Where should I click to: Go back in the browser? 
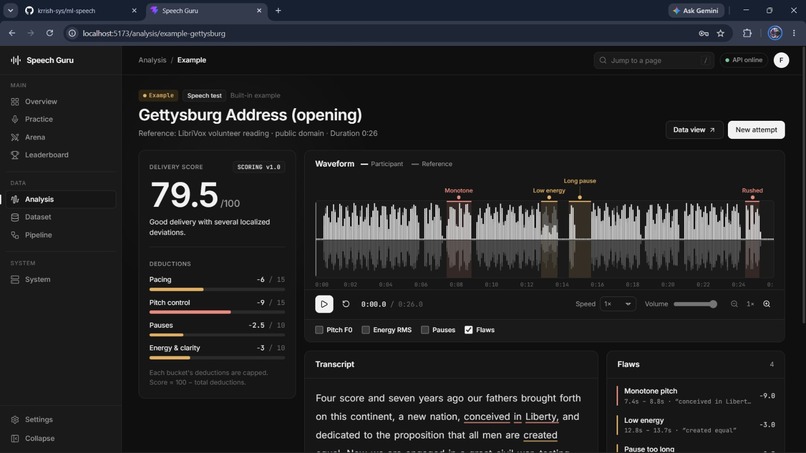(x=12, y=33)
